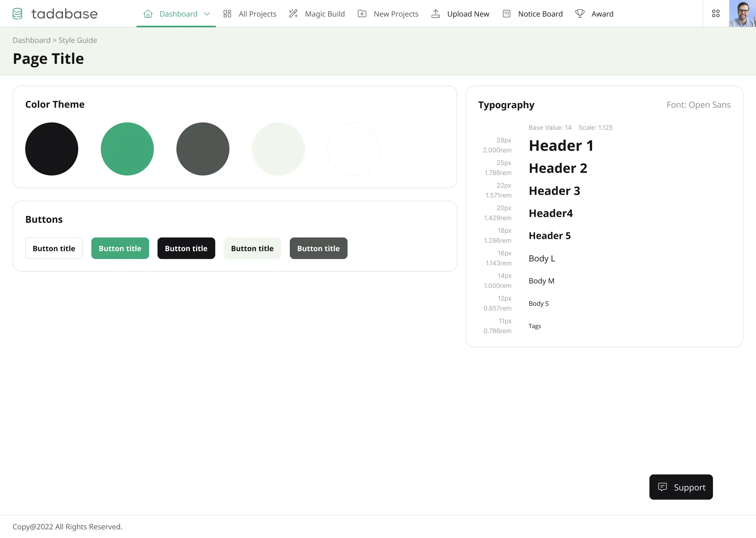Click the tadabase database logo icon

point(17,14)
